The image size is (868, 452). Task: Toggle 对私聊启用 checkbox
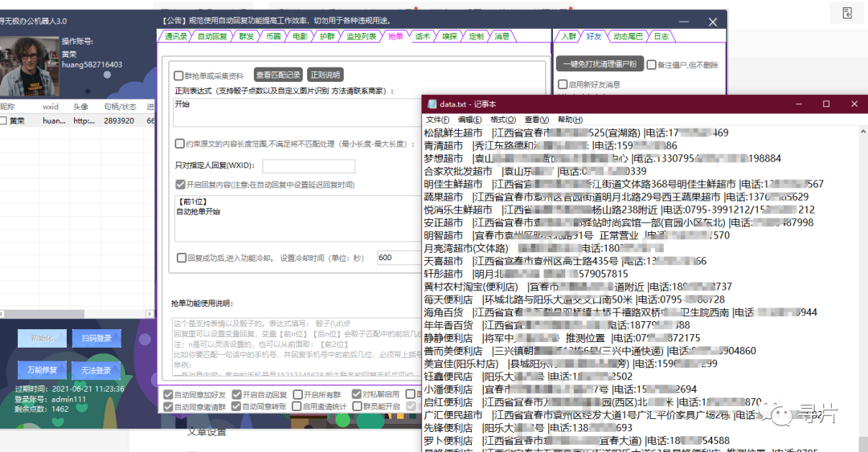(357, 394)
